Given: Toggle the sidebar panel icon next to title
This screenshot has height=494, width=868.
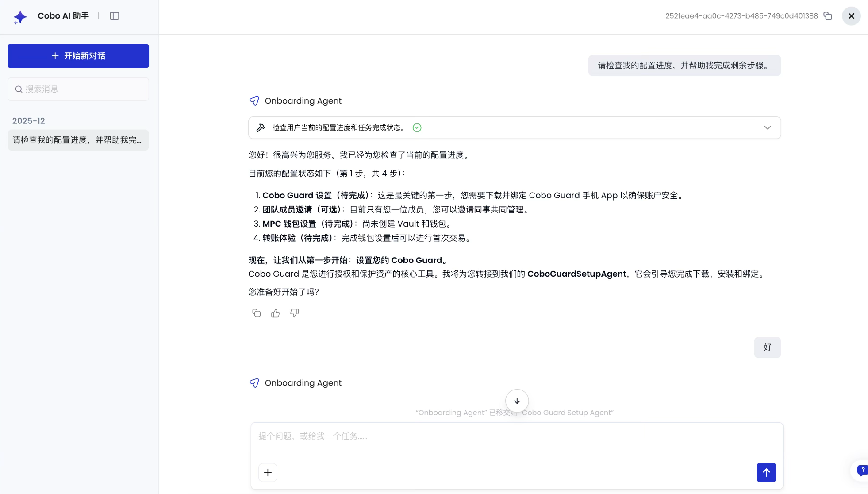Looking at the screenshot, I should click(115, 16).
